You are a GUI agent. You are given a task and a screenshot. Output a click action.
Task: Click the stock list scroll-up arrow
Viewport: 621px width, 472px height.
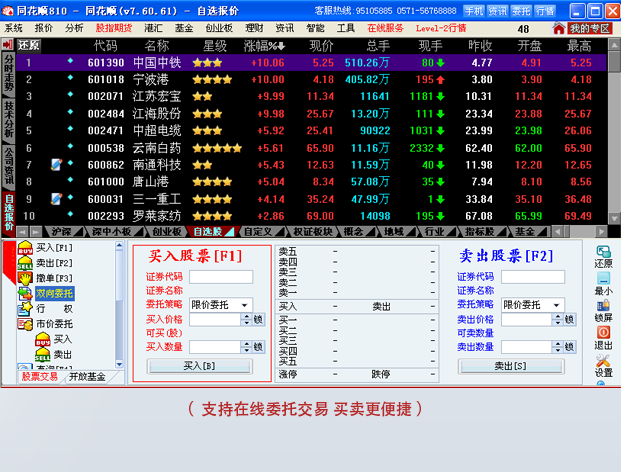(614, 44)
